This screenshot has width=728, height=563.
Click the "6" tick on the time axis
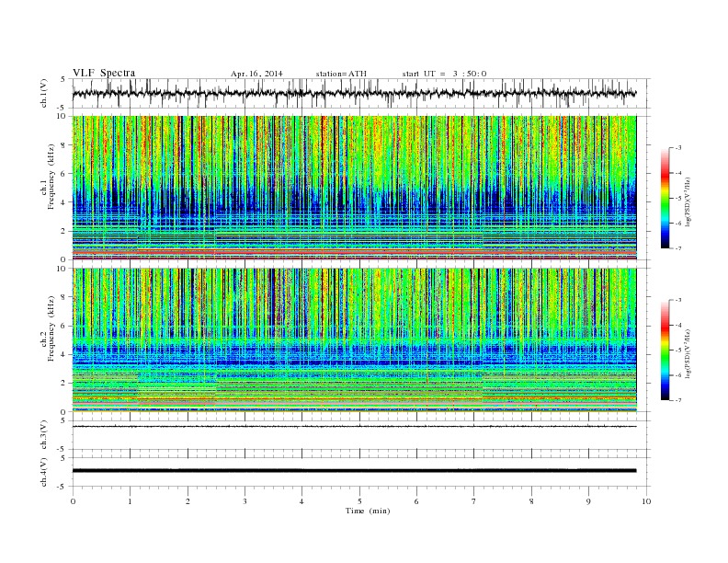(x=416, y=501)
